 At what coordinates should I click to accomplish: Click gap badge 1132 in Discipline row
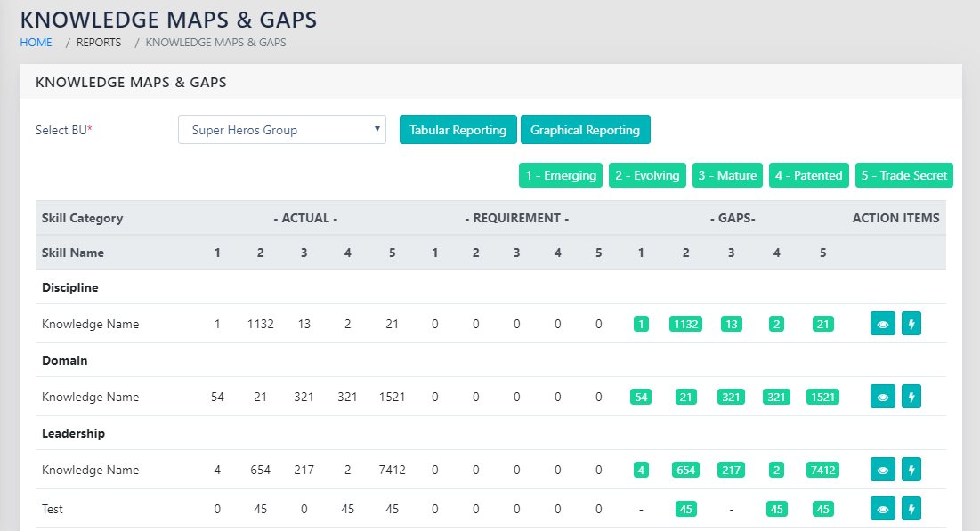pyautogui.click(x=685, y=325)
